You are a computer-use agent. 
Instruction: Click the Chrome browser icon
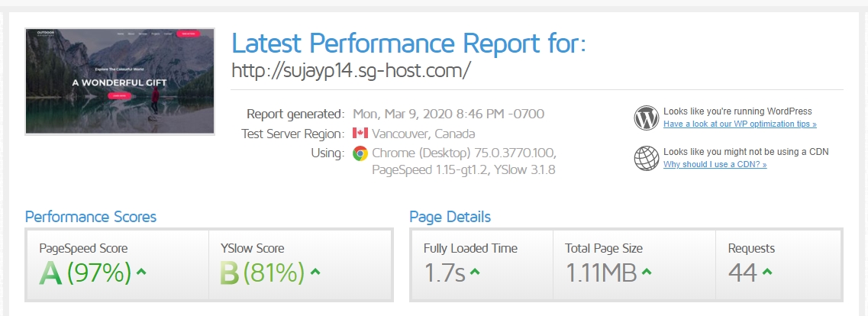coord(360,153)
